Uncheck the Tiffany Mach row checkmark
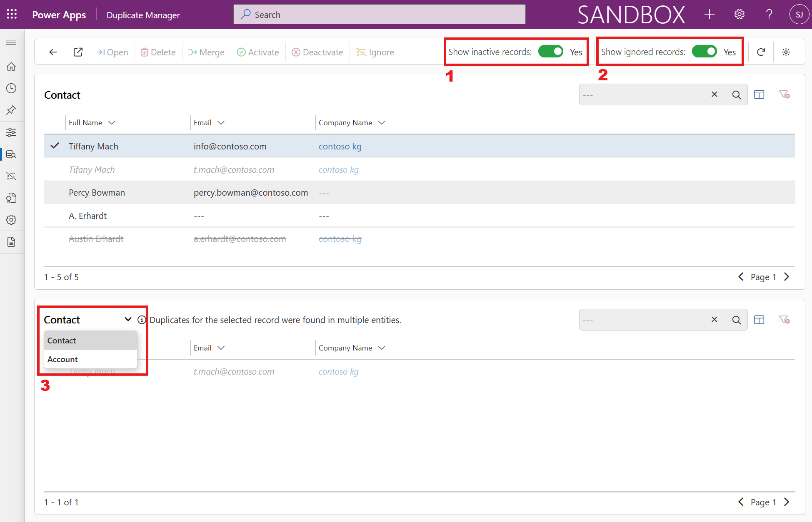Screen dimensions: 812x522 55,146
